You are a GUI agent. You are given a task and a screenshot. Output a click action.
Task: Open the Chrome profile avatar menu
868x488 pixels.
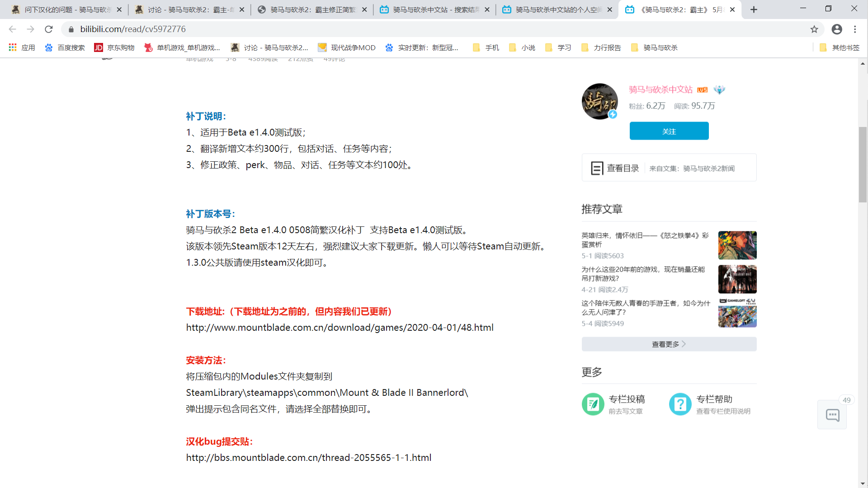click(837, 29)
